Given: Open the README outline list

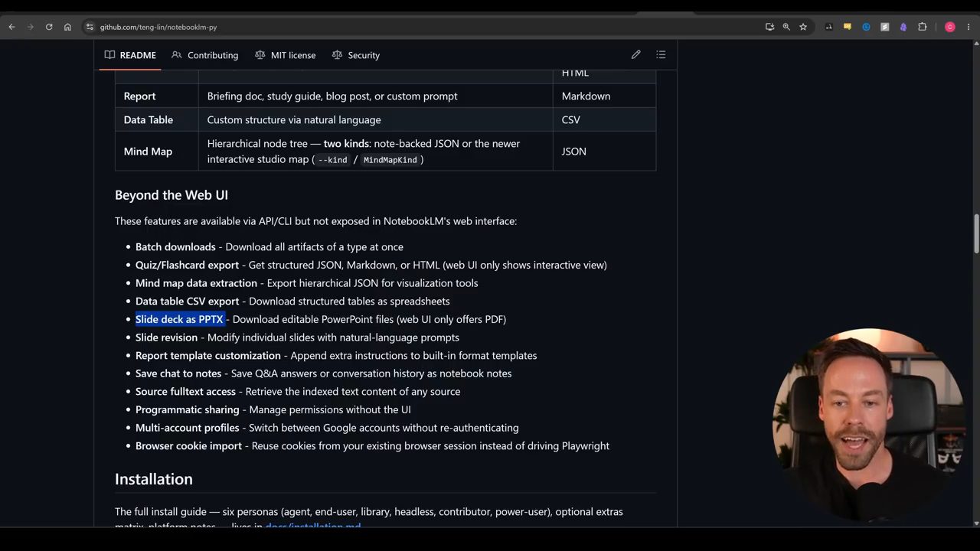Looking at the screenshot, I should point(661,55).
